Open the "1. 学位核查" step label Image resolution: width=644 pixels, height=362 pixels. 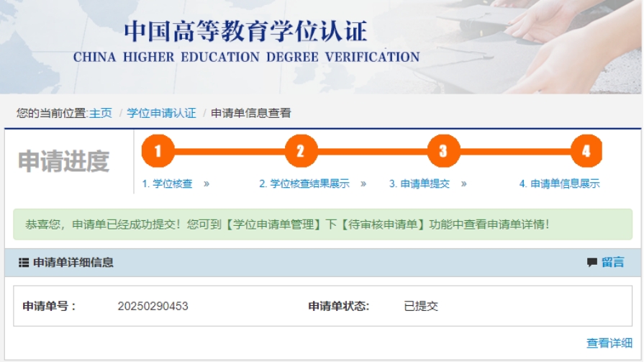click(x=168, y=184)
